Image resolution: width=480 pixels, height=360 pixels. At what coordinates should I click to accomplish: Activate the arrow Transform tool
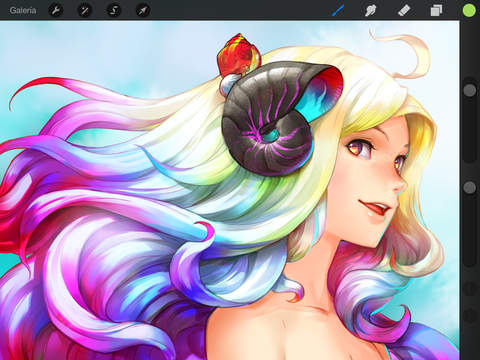143,10
